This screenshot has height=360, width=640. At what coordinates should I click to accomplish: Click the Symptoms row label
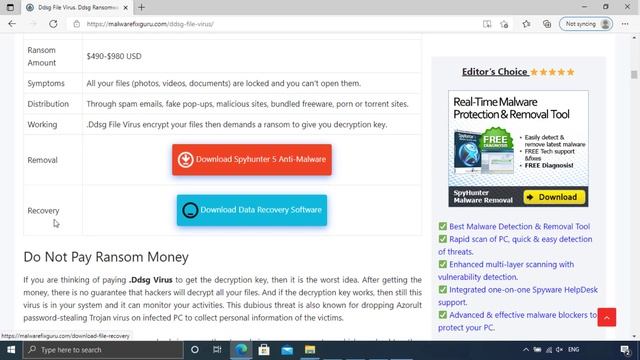[x=46, y=83]
